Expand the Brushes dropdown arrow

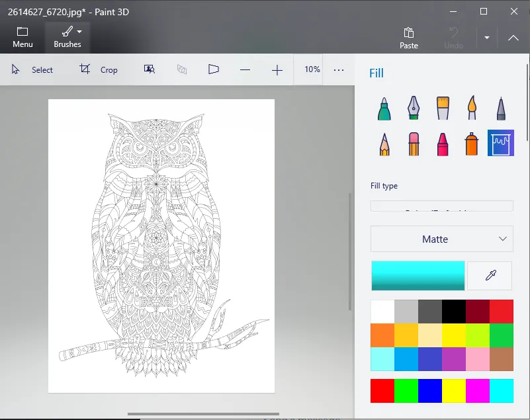[x=79, y=32]
